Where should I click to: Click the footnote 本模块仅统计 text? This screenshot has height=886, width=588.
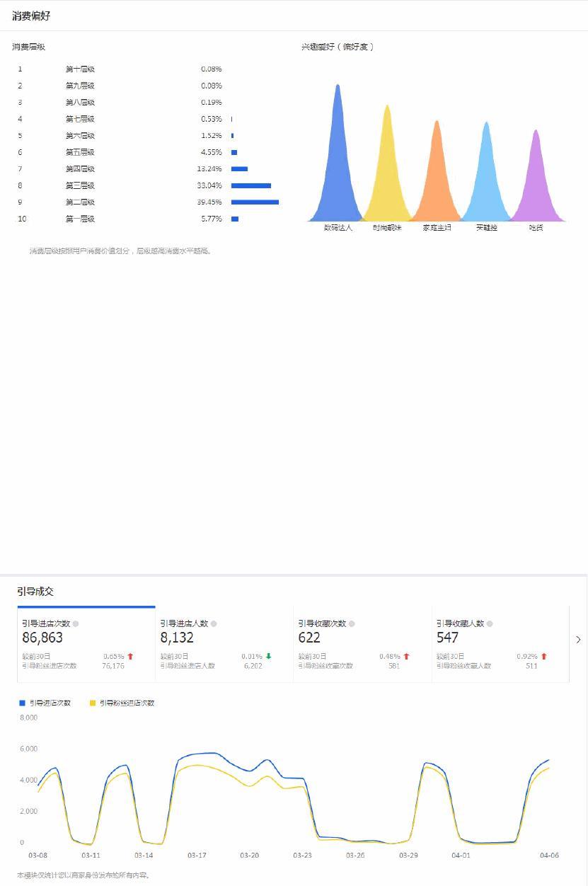pos(83,875)
